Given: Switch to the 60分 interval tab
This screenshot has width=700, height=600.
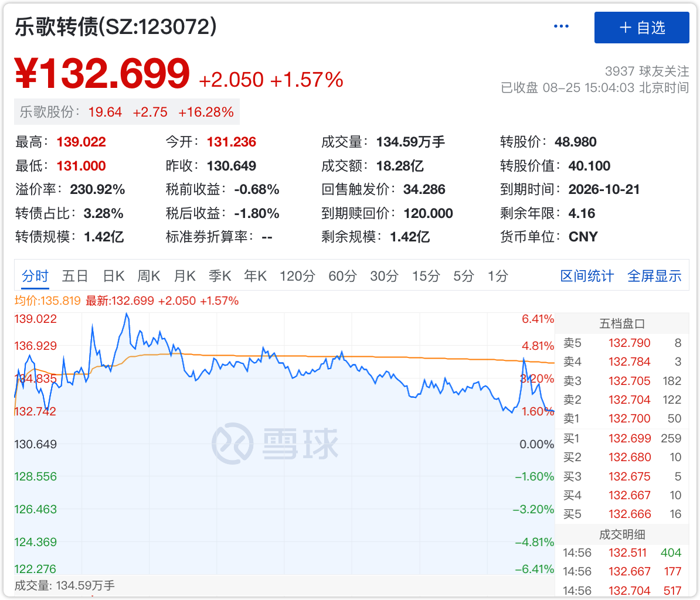Looking at the screenshot, I should [x=342, y=276].
